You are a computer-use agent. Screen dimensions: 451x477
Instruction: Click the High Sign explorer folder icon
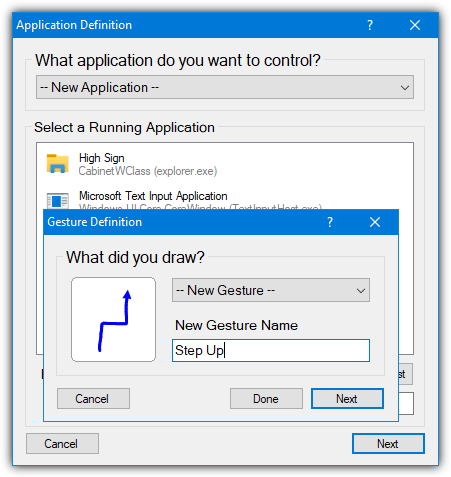pyautogui.click(x=58, y=163)
